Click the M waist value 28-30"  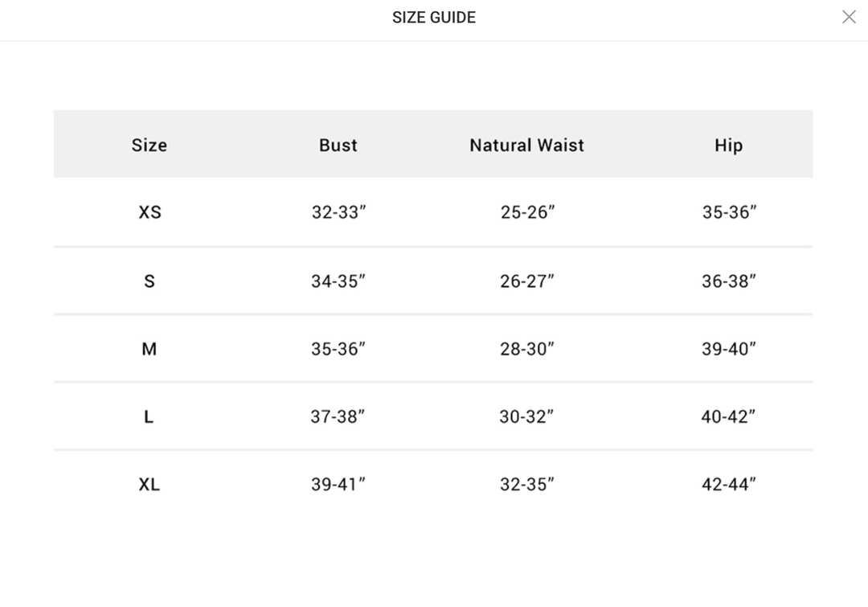coord(527,349)
